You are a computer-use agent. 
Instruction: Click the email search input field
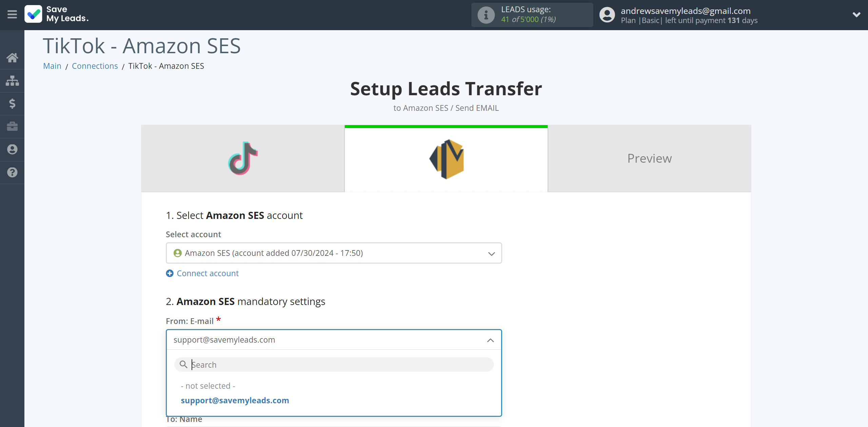click(x=334, y=365)
